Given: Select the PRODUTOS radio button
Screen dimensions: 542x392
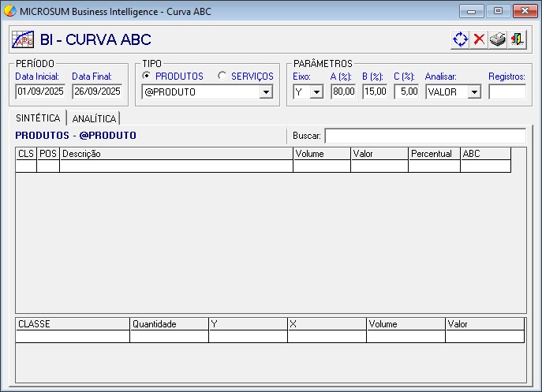Looking at the screenshot, I should [x=147, y=77].
